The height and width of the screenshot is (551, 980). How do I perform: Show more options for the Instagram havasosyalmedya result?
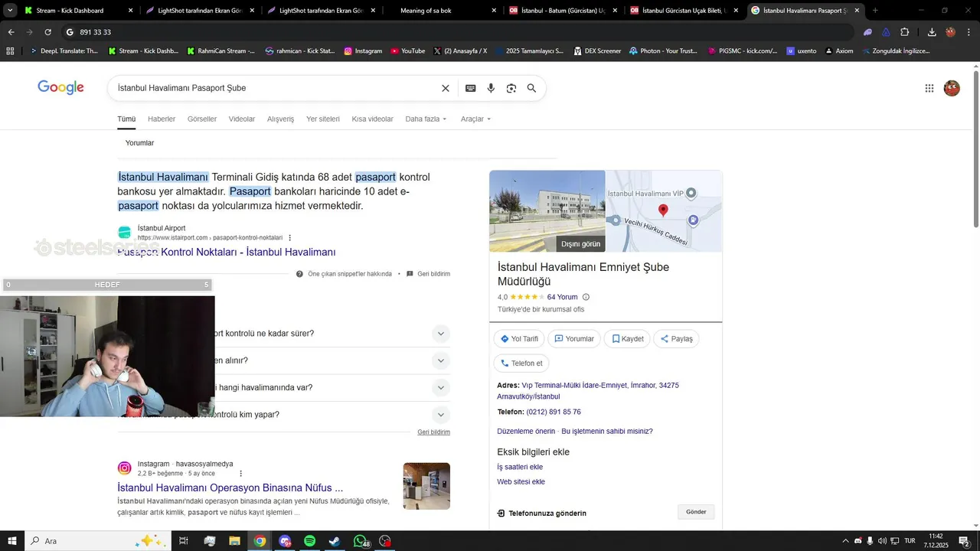tap(240, 474)
